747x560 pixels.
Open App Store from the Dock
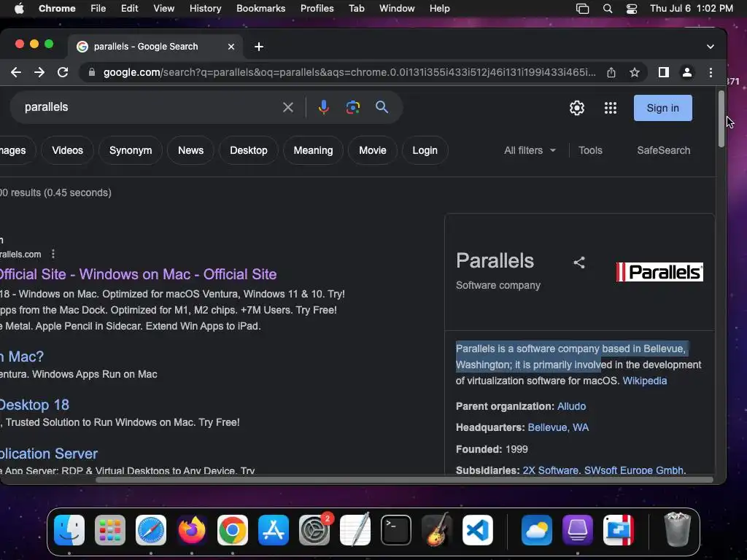274,530
